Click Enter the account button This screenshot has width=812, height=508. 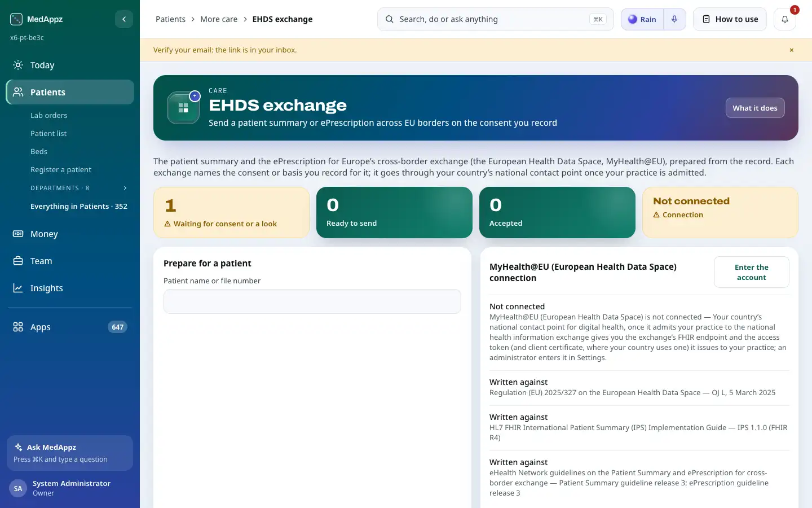tap(752, 272)
